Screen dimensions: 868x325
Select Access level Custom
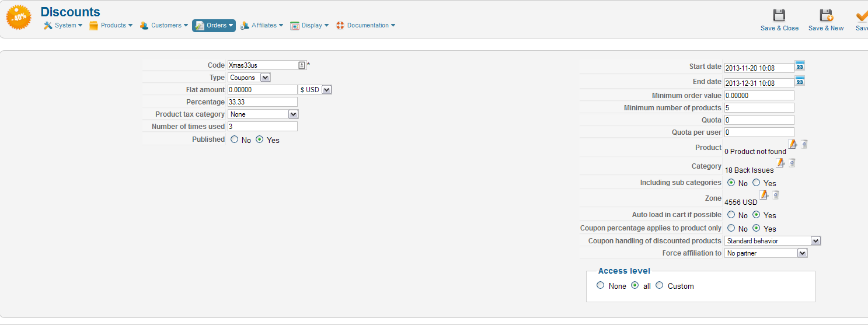(660, 285)
